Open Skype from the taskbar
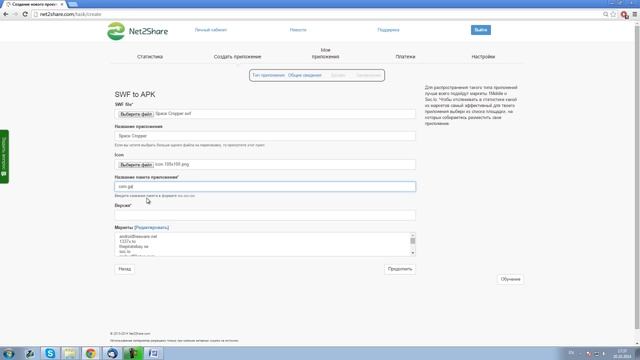 pyautogui.click(x=50, y=353)
